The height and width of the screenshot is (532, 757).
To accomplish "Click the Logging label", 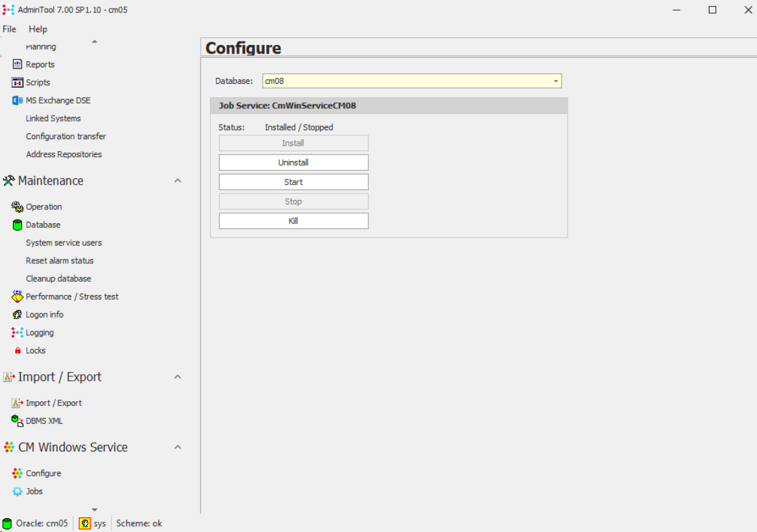I will 40,333.
